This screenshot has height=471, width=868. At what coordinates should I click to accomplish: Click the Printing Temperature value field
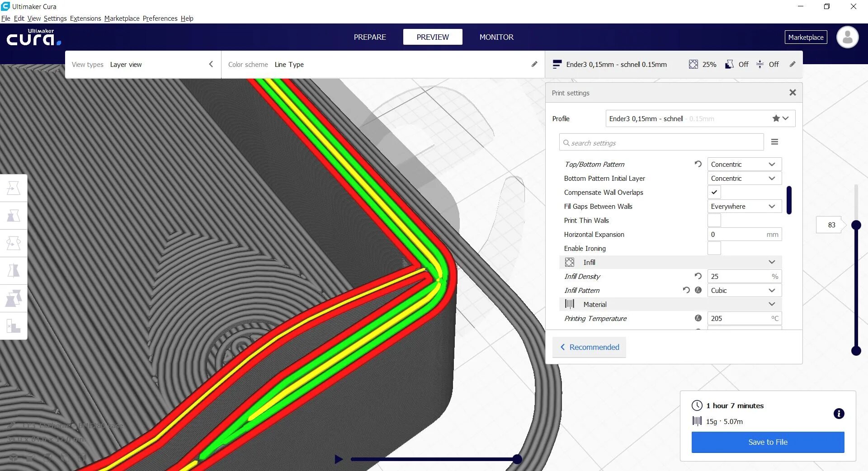click(744, 318)
